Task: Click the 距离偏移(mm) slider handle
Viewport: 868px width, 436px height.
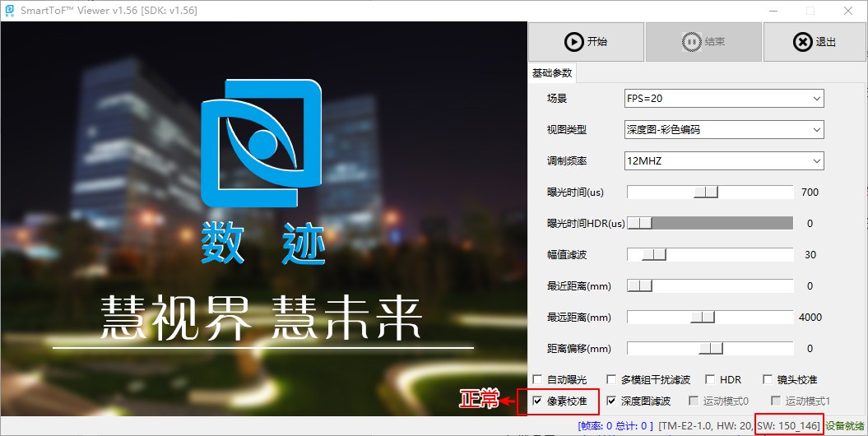Action: click(x=711, y=349)
